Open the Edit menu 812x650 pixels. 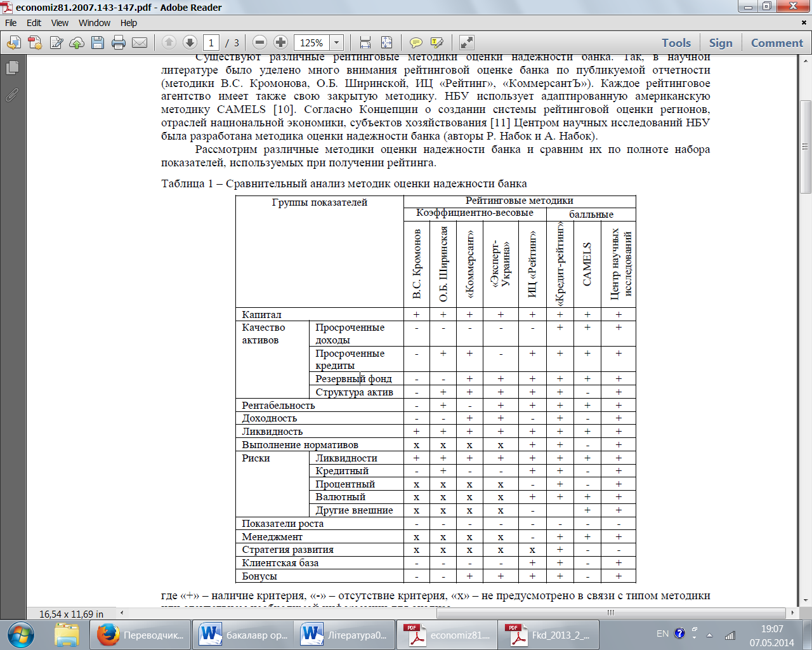point(34,23)
